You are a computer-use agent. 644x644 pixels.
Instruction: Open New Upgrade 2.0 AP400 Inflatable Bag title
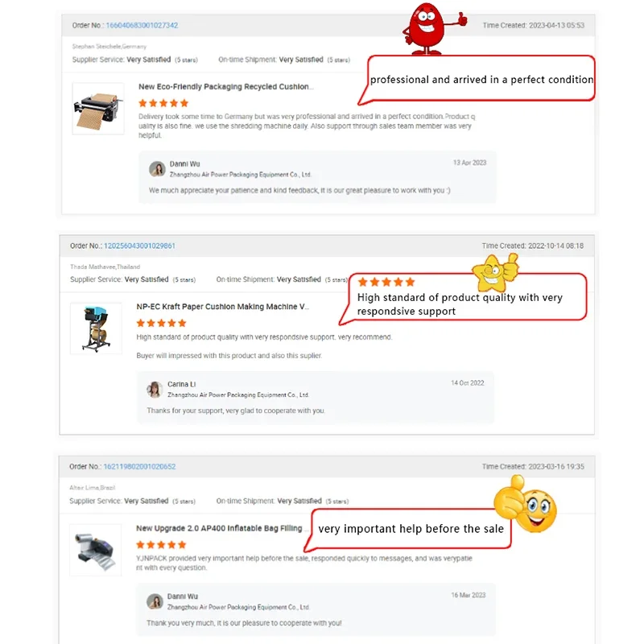tap(219, 528)
